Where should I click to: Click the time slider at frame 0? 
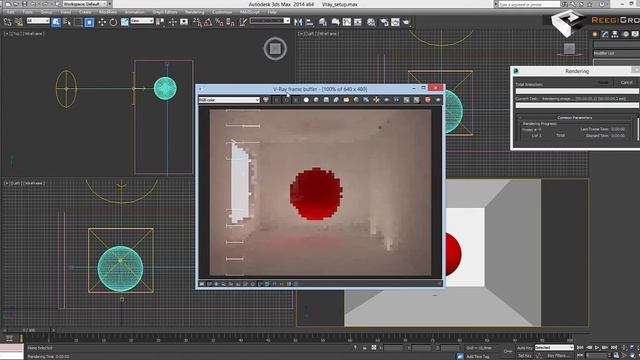pyautogui.click(x=28, y=330)
